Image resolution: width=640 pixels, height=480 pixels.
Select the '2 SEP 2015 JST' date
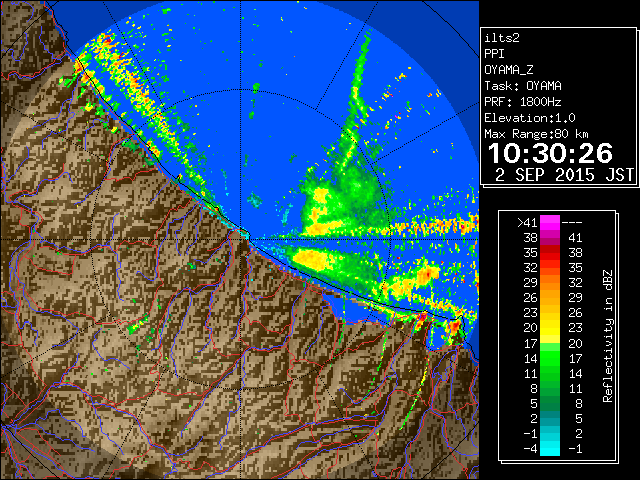pyautogui.click(x=564, y=175)
